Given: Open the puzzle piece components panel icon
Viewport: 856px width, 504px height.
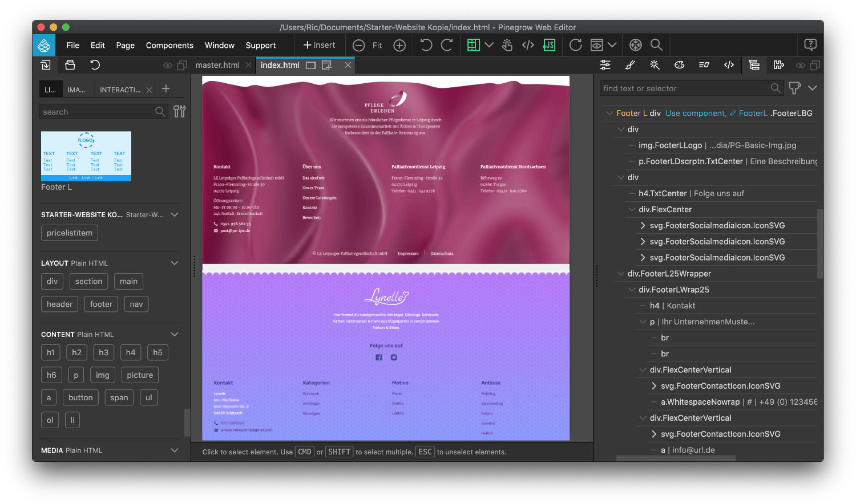Looking at the screenshot, I should 779,65.
